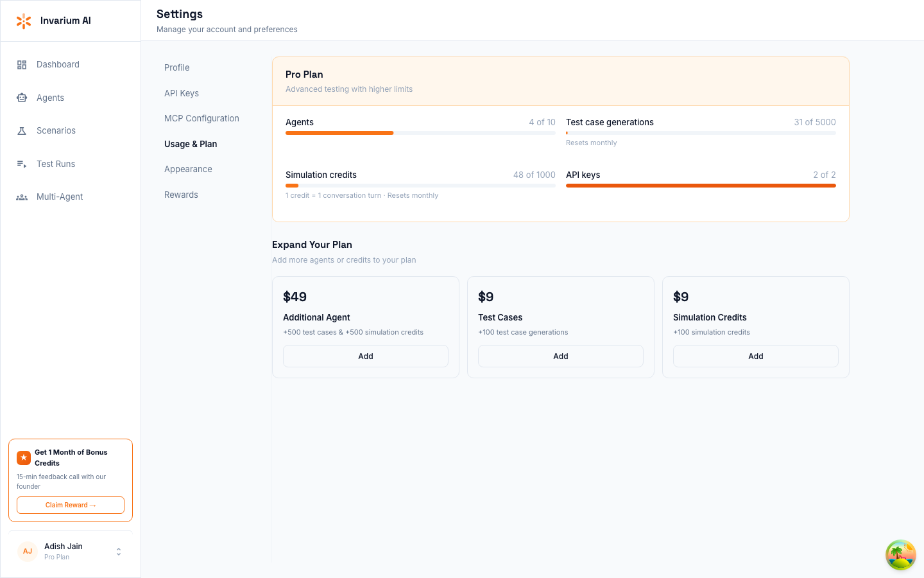Image resolution: width=924 pixels, height=578 pixels.
Task: Click the palm tree island icon
Action: 901,555
